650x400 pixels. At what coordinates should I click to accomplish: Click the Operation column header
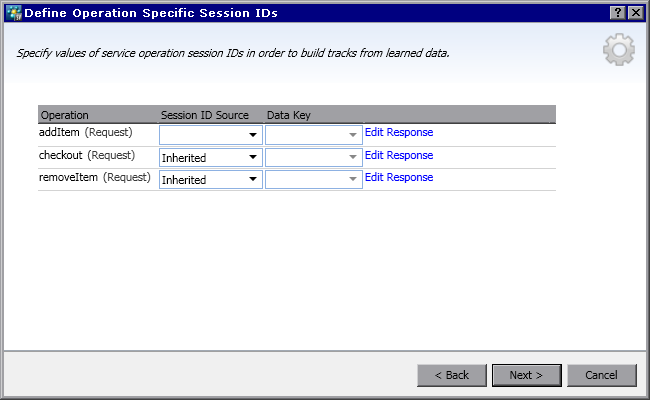(65, 115)
